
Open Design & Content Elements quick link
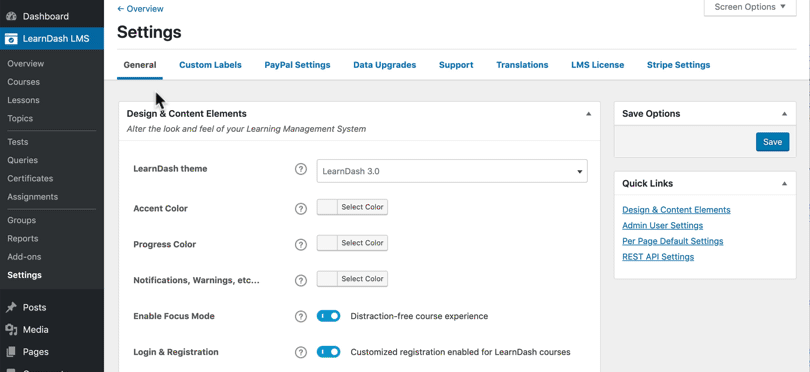pyautogui.click(x=676, y=210)
